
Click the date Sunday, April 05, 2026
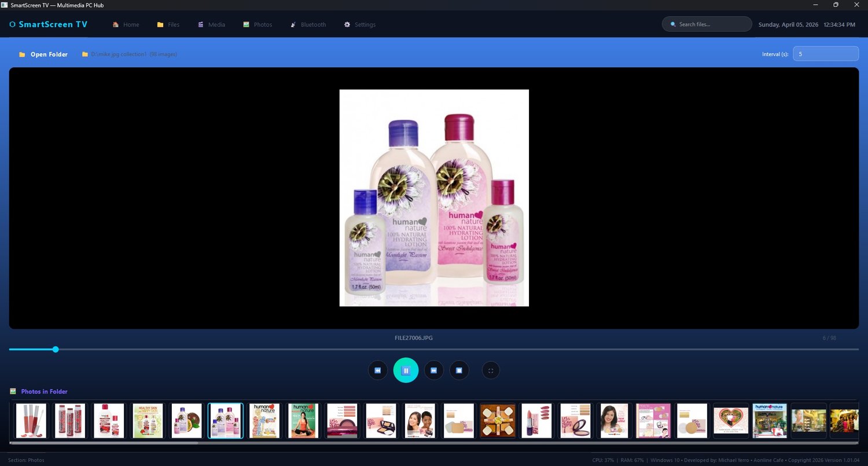789,24
